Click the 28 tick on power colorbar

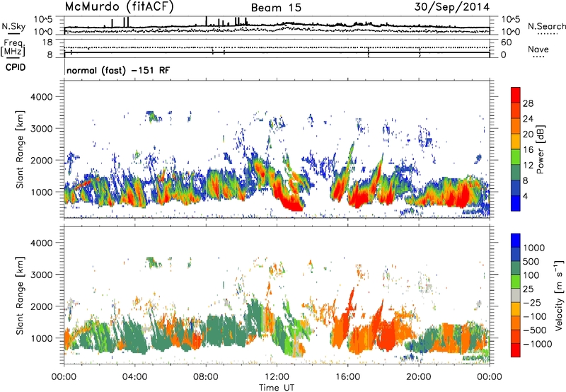pos(528,103)
